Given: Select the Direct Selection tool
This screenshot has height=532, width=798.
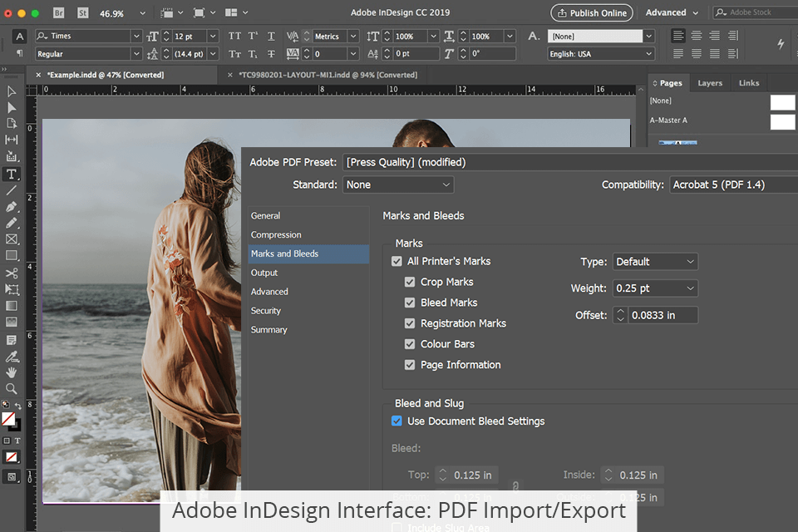Looking at the screenshot, I should tap(11, 107).
